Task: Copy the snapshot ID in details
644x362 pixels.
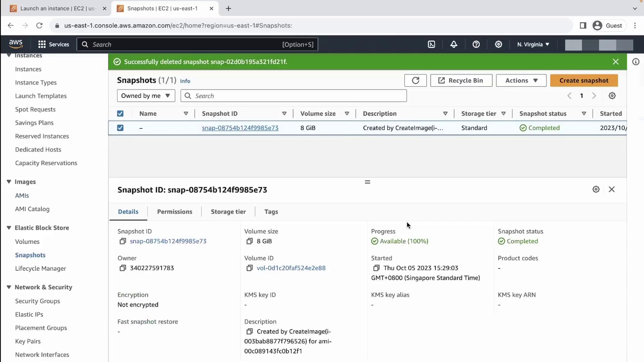Action: tap(123, 241)
